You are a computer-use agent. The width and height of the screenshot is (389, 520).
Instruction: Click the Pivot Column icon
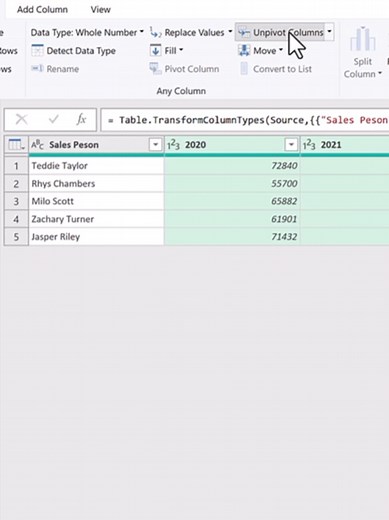(x=155, y=69)
